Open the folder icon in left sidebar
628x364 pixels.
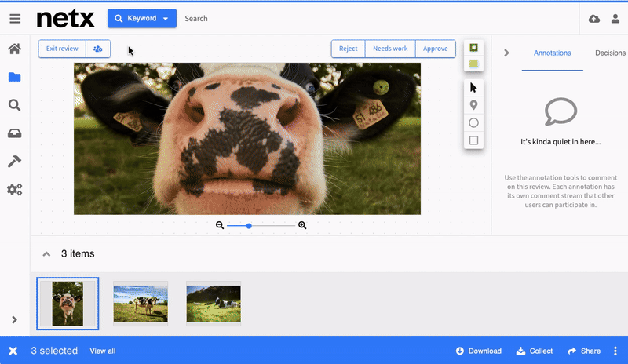pyautogui.click(x=14, y=77)
